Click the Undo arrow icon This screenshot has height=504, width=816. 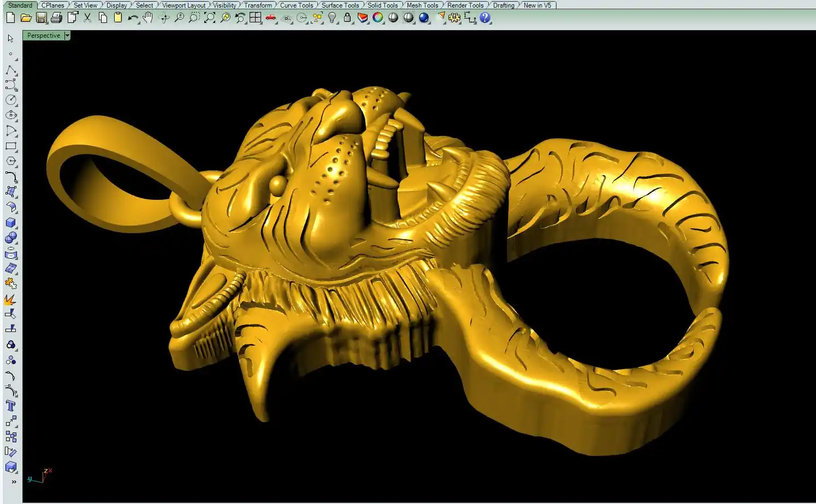pyautogui.click(x=133, y=18)
